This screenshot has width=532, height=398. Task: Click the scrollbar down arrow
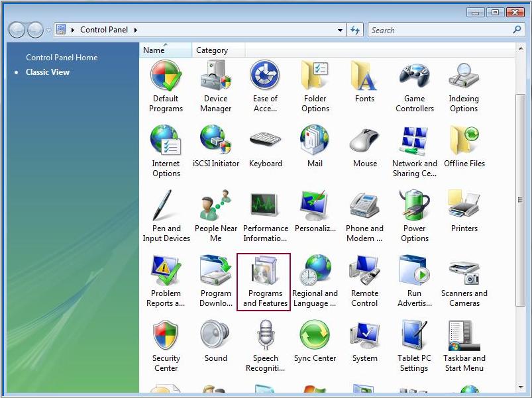[x=521, y=387]
